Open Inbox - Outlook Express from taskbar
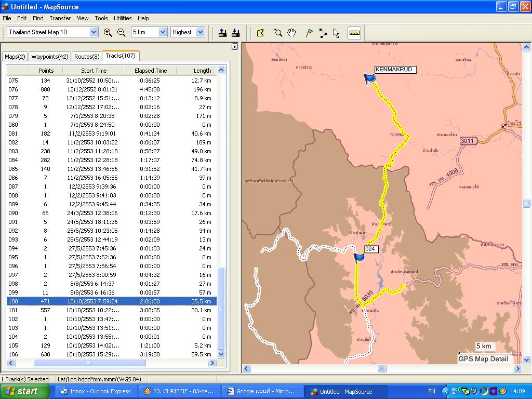This screenshot has height=399, width=532. coord(96,391)
